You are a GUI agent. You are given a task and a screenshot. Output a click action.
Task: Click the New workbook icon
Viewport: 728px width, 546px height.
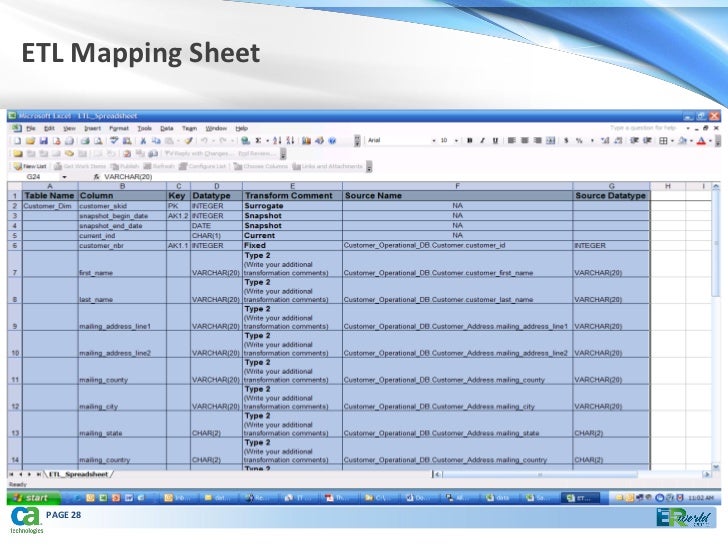(17, 141)
